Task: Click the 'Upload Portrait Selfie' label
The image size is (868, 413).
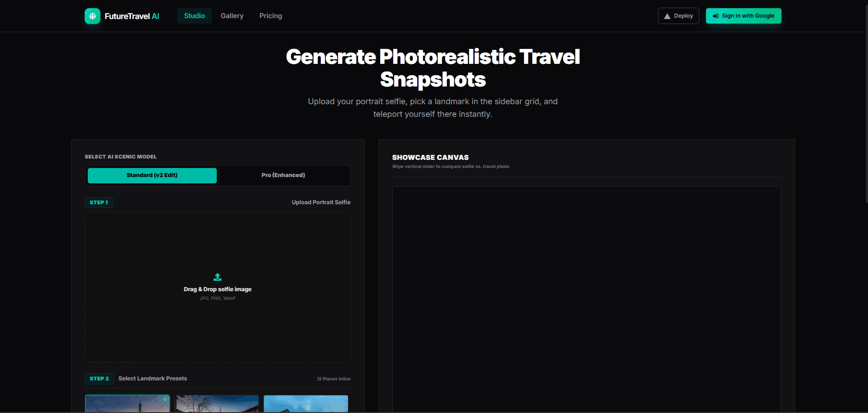Action: (x=321, y=202)
